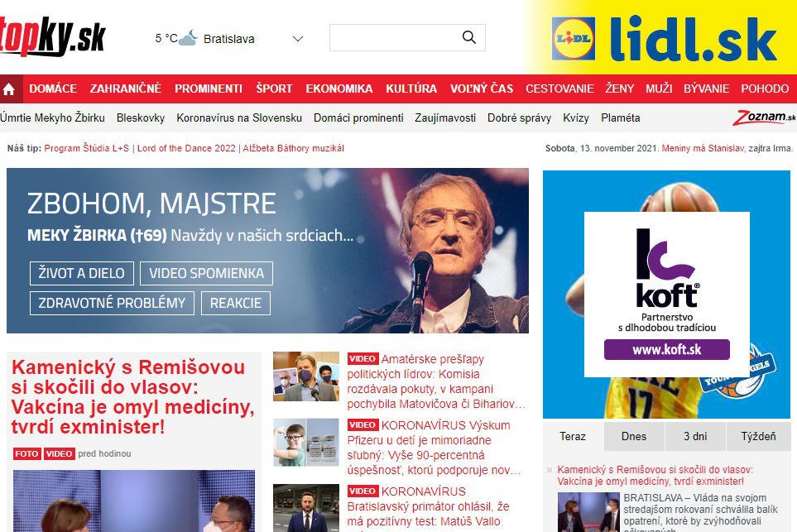Screen dimensions: 797x532
Task: Click the VIDEO badge on Amatérske prešľapy article
Action: tap(362, 359)
